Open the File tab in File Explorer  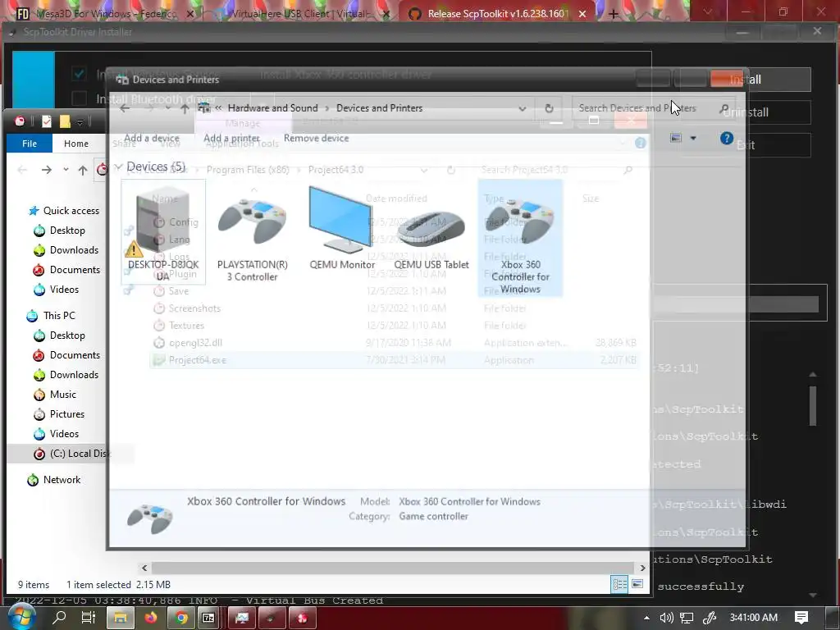(x=30, y=144)
